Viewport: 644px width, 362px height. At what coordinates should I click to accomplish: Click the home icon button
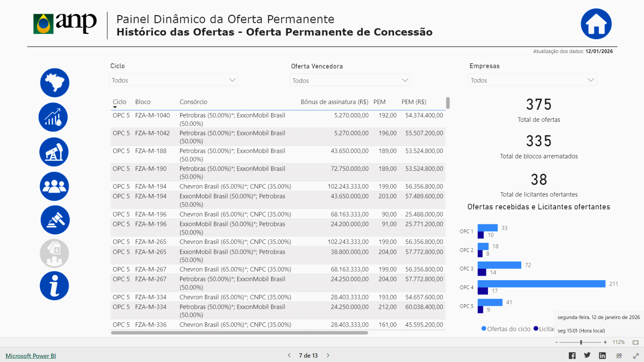click(596, 24)
